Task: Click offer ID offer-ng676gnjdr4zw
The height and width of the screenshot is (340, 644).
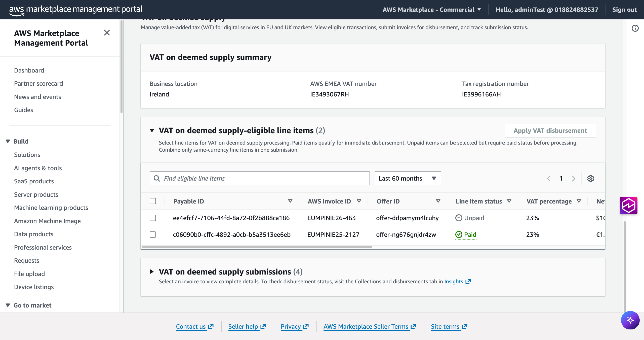Action: point(406,234)
